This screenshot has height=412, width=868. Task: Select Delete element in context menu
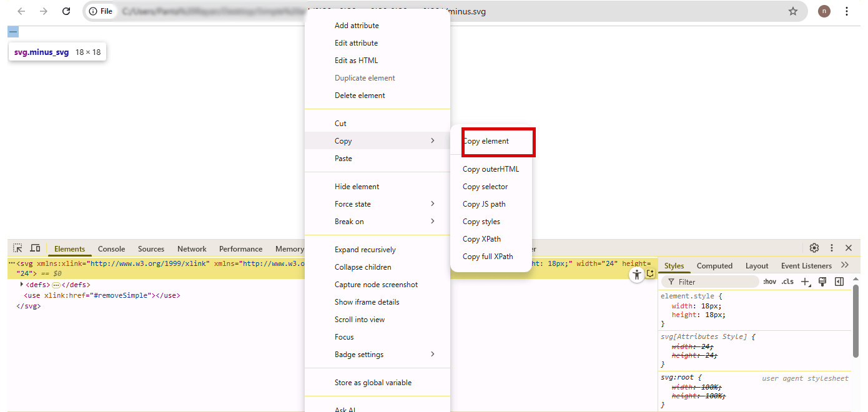(360, 96)
